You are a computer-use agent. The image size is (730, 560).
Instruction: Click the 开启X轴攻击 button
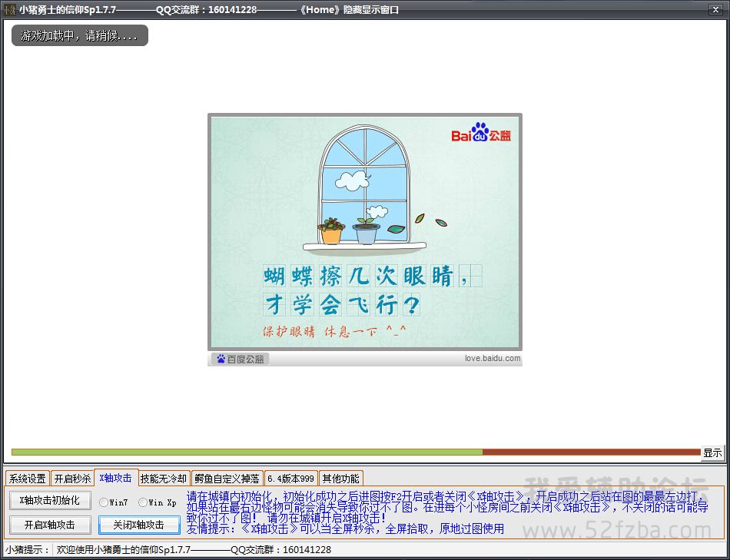pos(50,525)
